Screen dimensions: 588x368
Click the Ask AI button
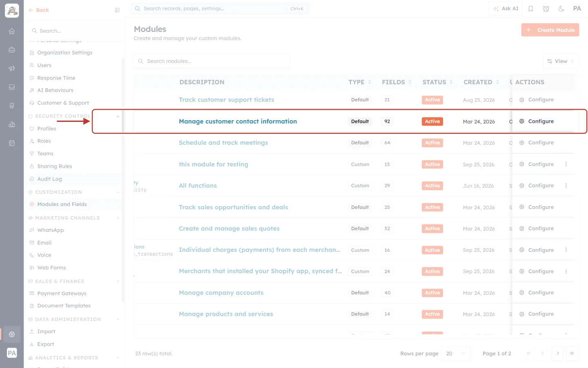pos(506,9)
